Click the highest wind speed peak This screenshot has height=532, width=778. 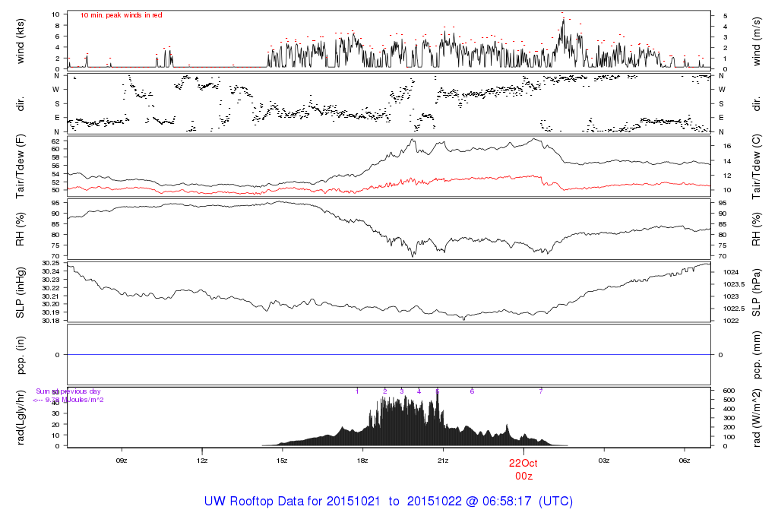click(x=563, y=20)
